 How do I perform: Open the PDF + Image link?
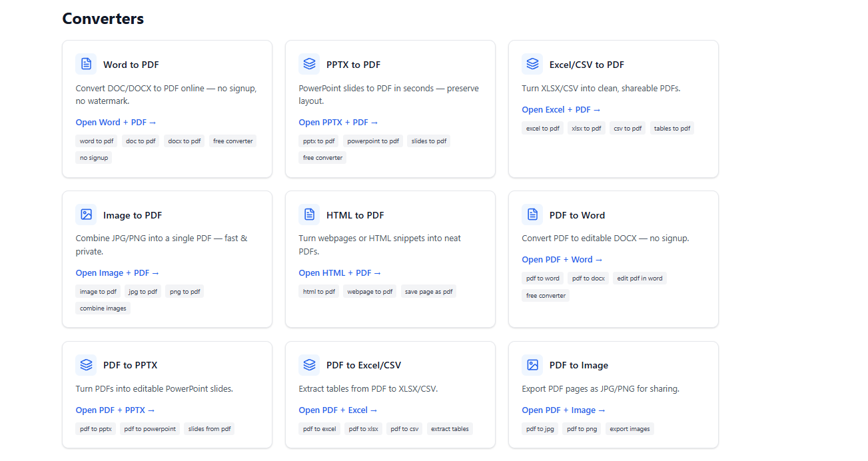point(564,410)
